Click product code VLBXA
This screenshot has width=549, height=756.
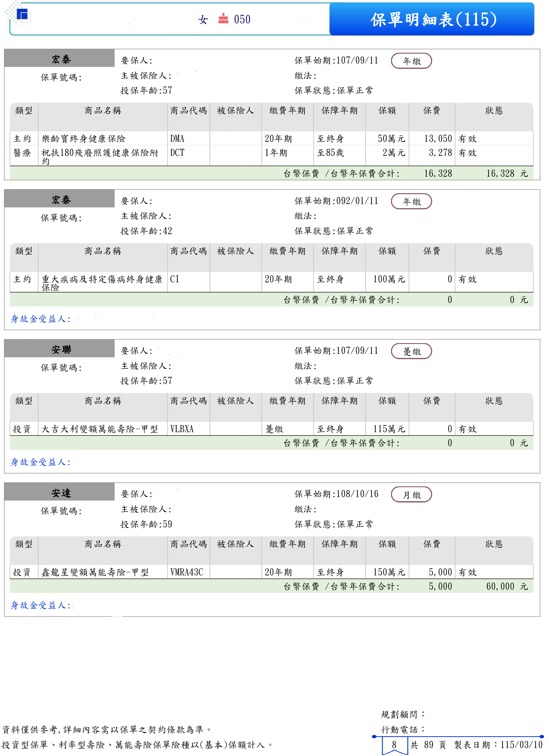(182, 429)
